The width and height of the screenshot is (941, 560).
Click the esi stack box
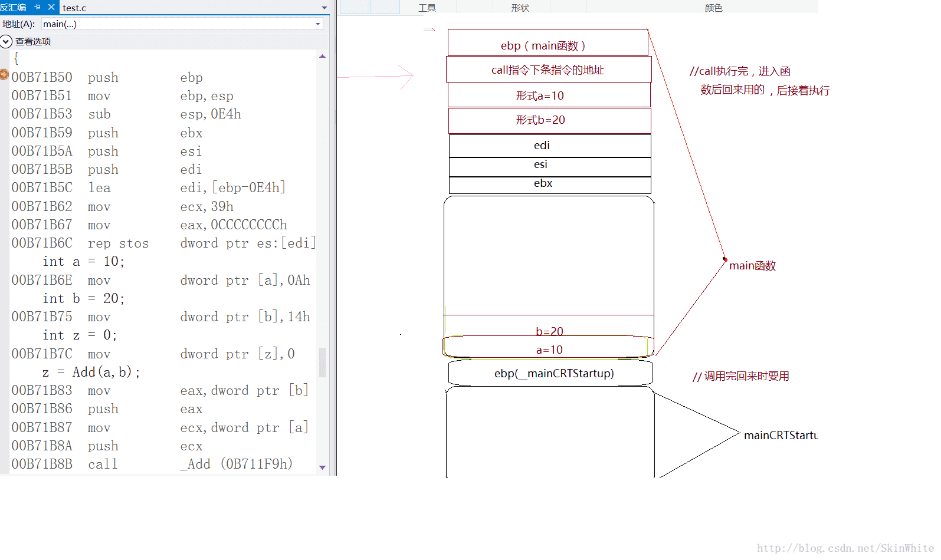tap(550, 167)
